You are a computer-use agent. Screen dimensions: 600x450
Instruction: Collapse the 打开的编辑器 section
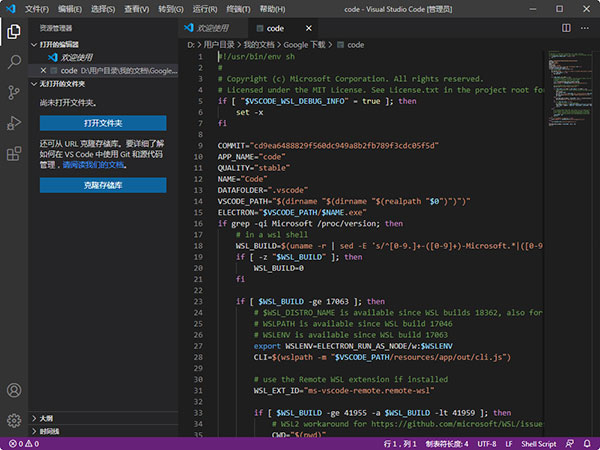60,45
